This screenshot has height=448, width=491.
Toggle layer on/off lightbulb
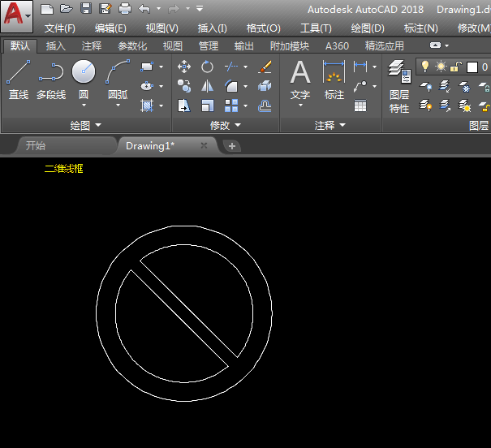point(425,67)
